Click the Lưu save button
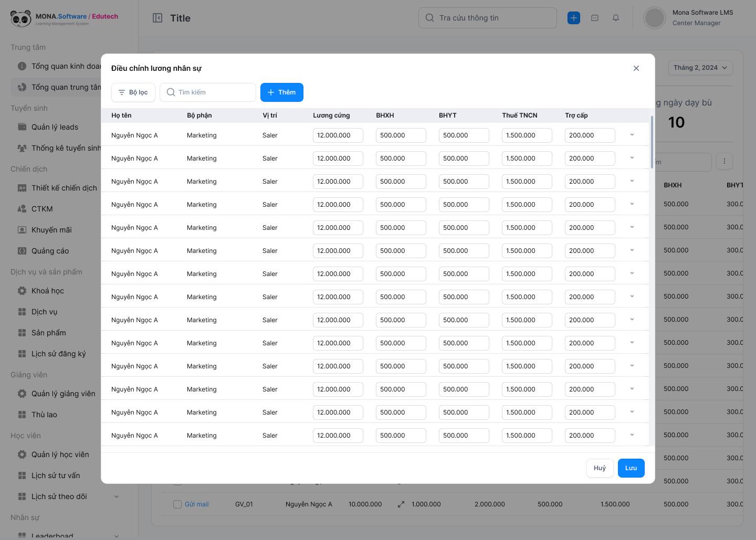 (631, 468)
